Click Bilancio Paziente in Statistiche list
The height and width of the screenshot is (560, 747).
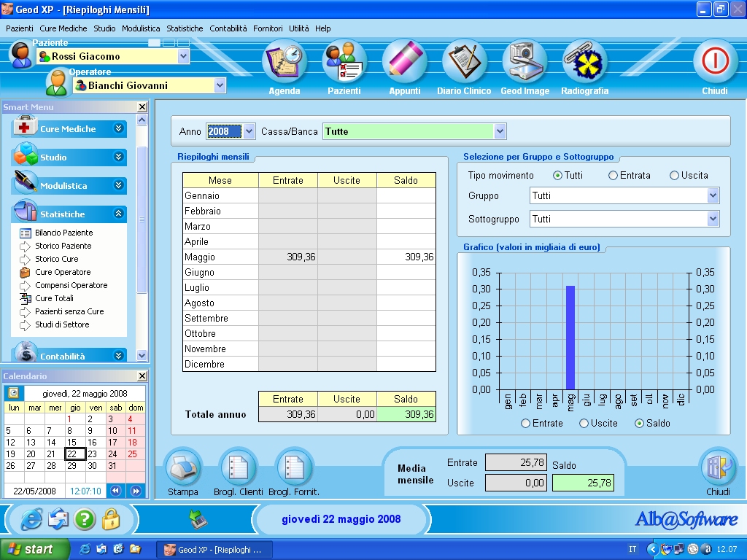(63, 233)
